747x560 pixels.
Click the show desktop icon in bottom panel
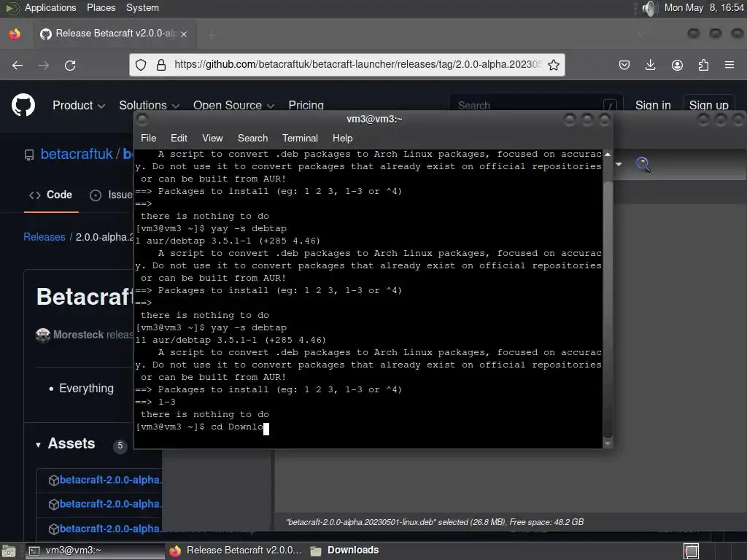click(8, 551)
